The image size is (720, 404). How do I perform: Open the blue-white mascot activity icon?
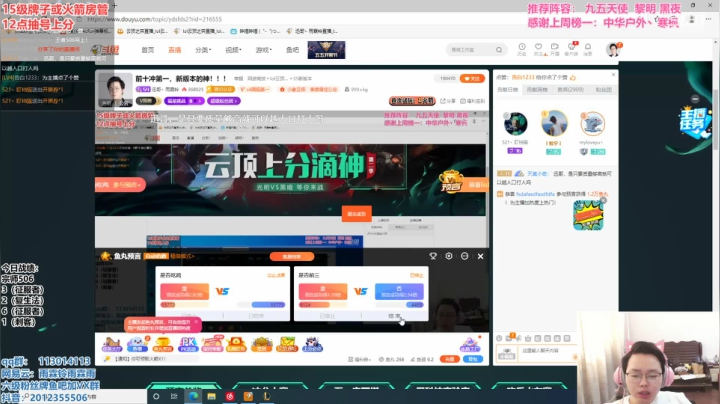(x=312, y=344)
